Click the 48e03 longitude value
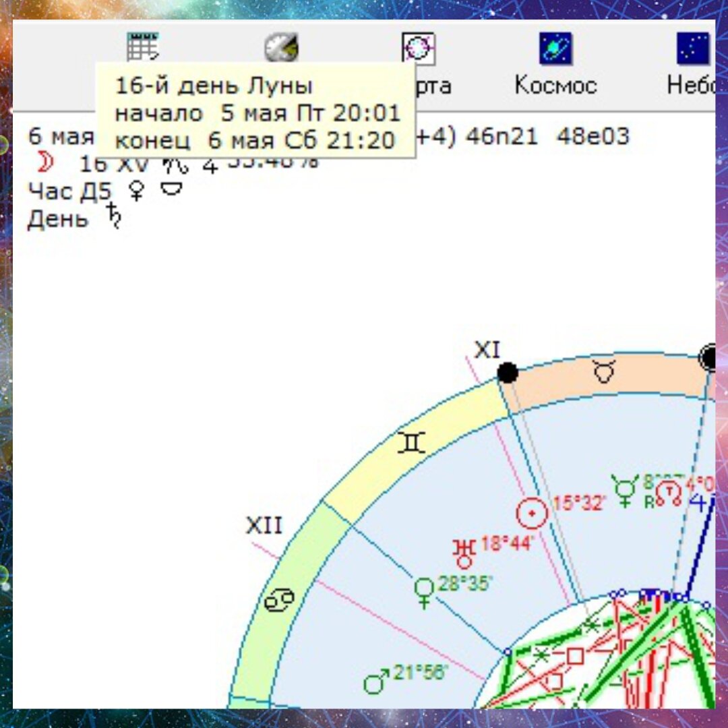Screen dimensions: 728x728 [593, 136]
